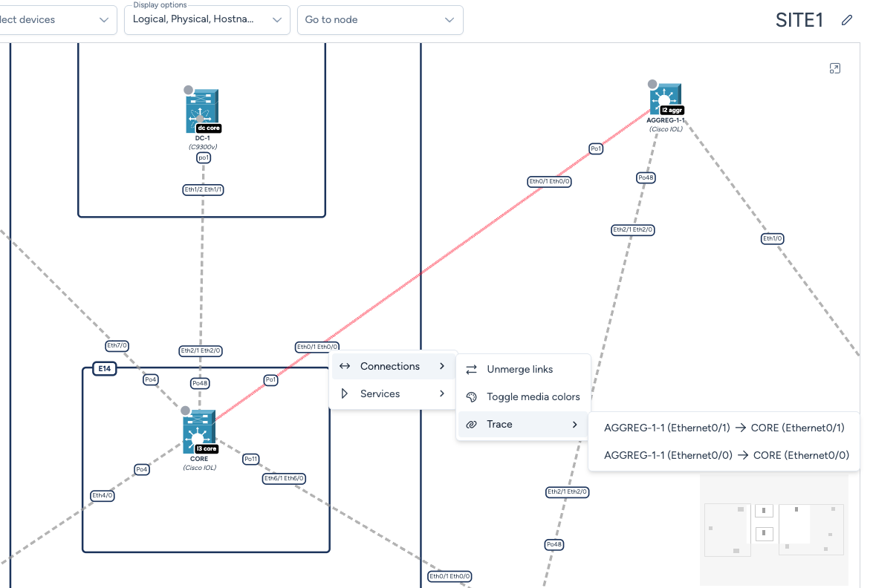
Task: Choose Unmerge links
Action: tap(523, 370)
